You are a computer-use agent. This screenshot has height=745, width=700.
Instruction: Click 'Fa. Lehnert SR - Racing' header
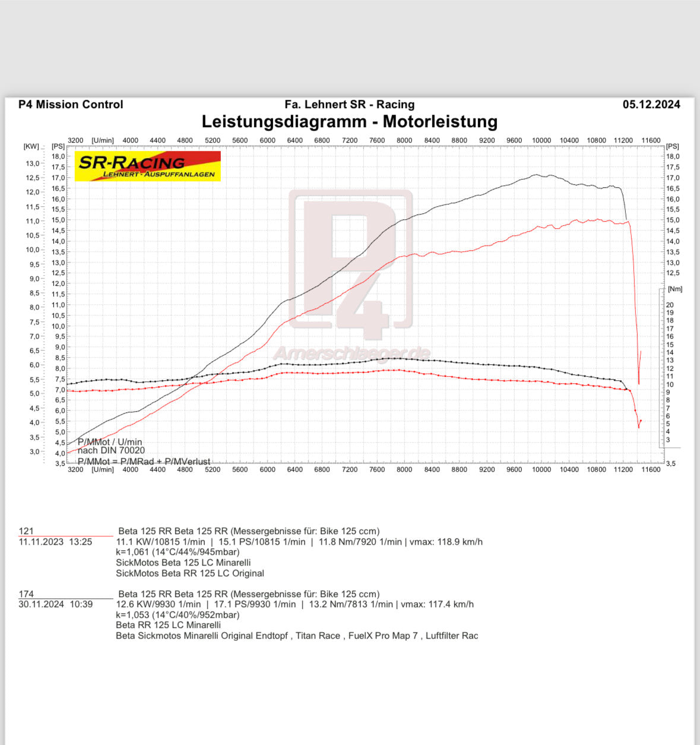350,105
